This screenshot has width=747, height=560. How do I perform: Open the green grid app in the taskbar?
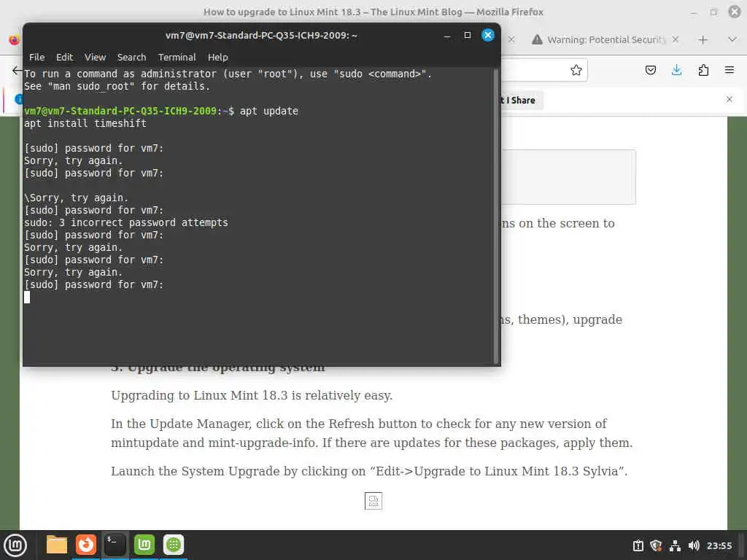(x=174, y=545)
